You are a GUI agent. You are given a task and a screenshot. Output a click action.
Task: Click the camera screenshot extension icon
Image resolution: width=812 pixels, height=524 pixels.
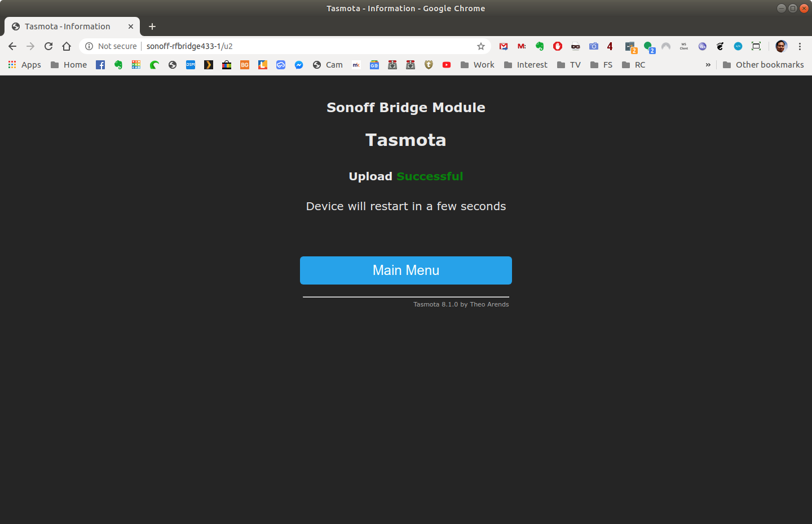coord(594,46)
